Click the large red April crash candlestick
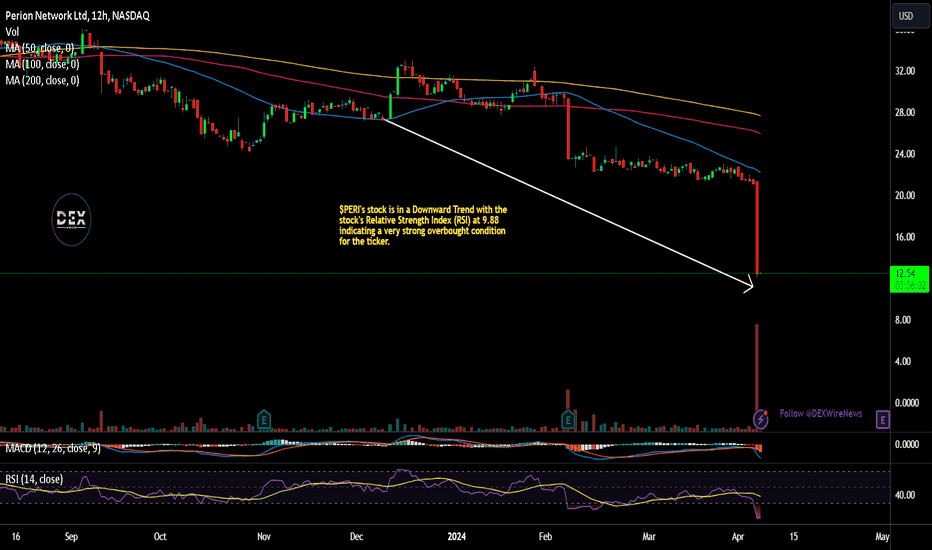This screenshot has width=932, height=550. 757,228
